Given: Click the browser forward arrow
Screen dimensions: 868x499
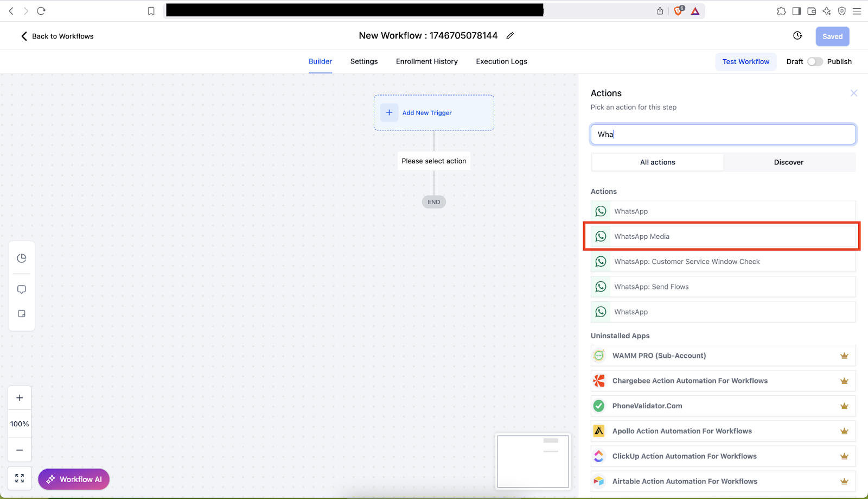Looking at the screenshot, I should tap(26, 11).
